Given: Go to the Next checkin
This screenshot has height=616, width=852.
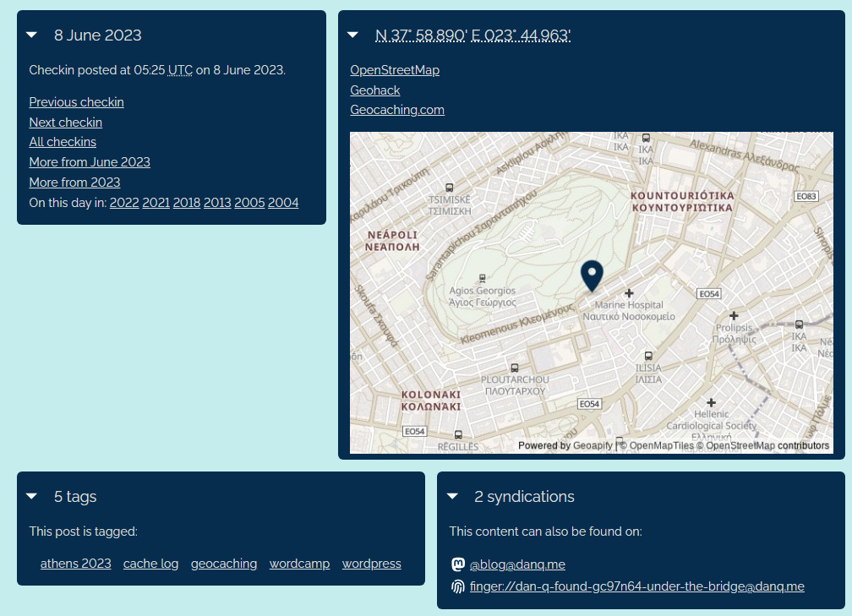Looking at the screenshot, I should pyautogui.click(x=65, y=123).
